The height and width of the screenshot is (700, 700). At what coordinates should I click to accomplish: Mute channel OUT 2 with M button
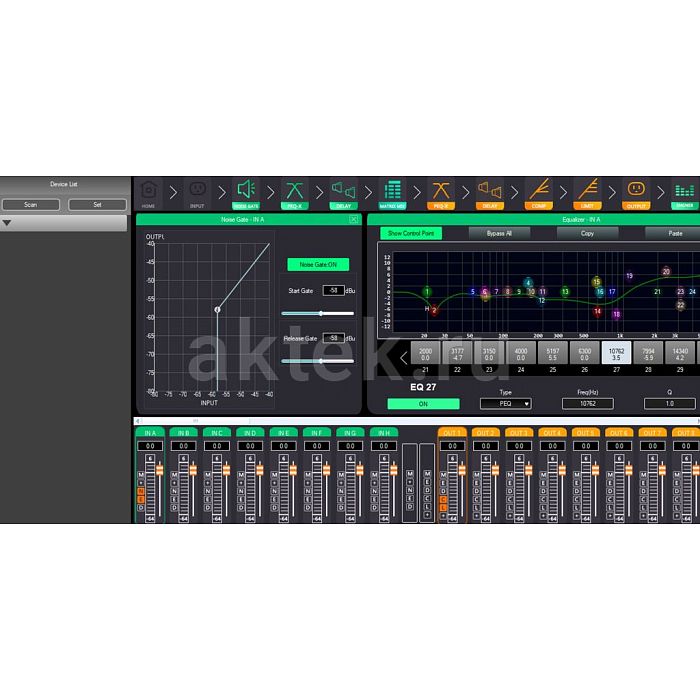(x=477, y=475)
